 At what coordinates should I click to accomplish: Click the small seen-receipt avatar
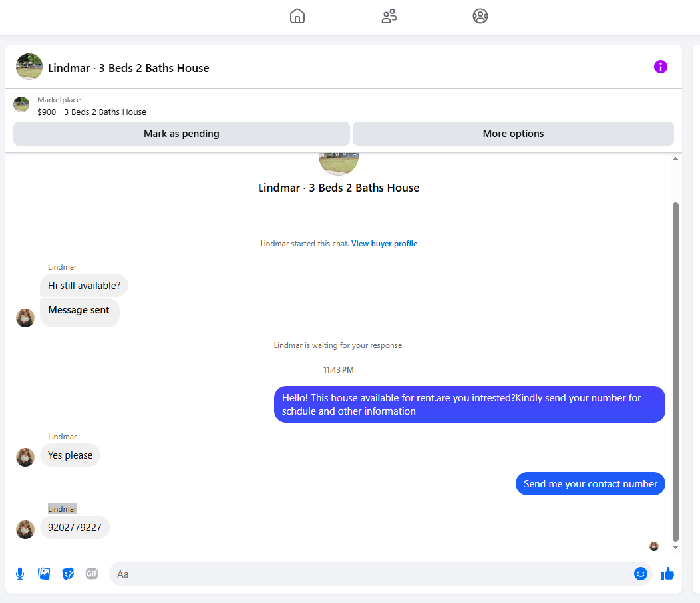pyautogui.click(x=654, y=546)
